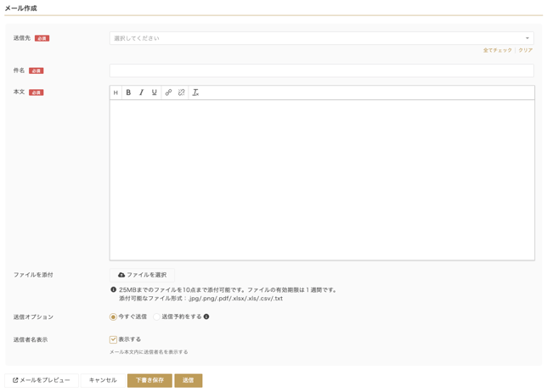Click info icon beside 25MB attachment note
The height and width of the screenshot is (392, 547).
point(113,289)
